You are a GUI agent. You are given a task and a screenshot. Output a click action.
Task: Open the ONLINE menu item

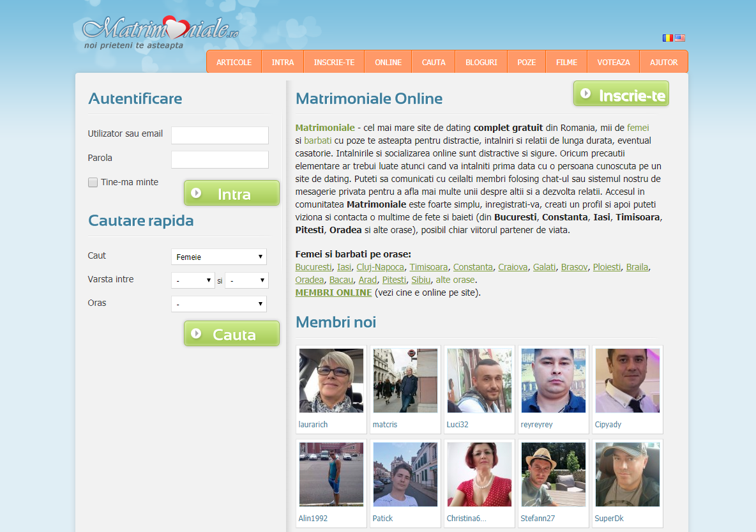(x=388, y=62)
